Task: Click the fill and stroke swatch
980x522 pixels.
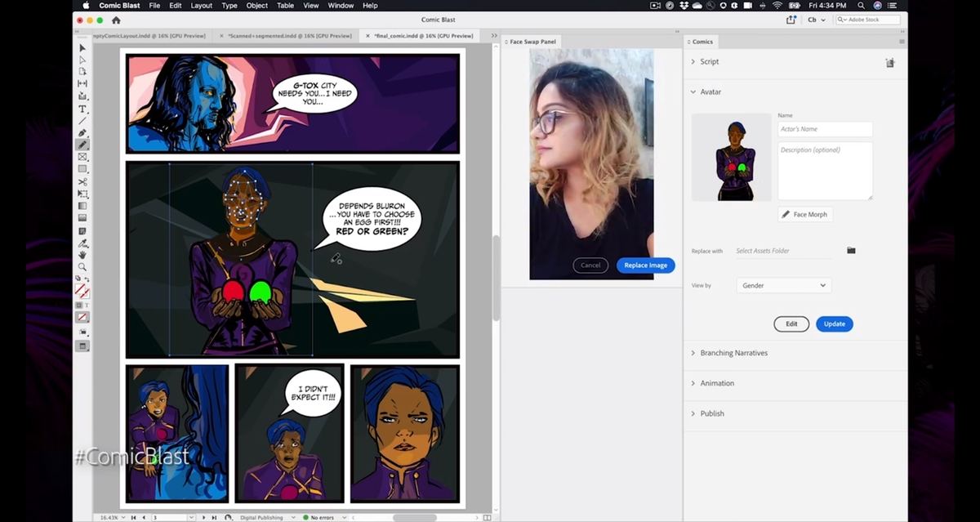Action: [82, 290]
